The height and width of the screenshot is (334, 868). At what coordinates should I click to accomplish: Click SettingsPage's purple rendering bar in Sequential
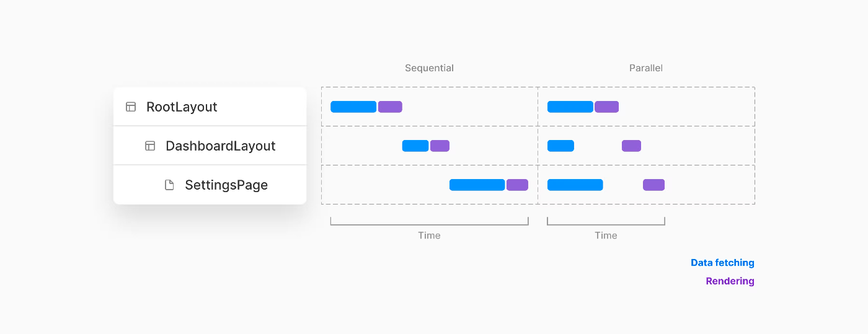[517, 185]
